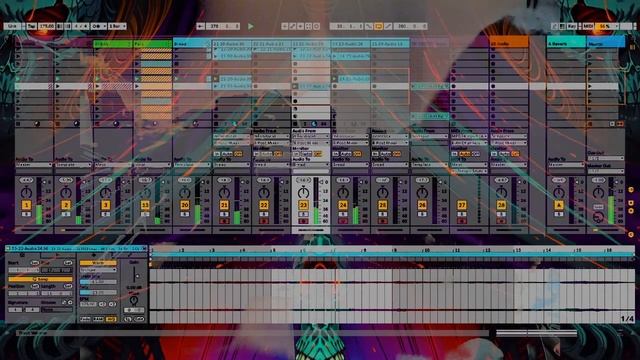Edit the 175.00 tempo field
This screenshot has width=640, height=360.
pyautogui.click(x=47, y=26)
